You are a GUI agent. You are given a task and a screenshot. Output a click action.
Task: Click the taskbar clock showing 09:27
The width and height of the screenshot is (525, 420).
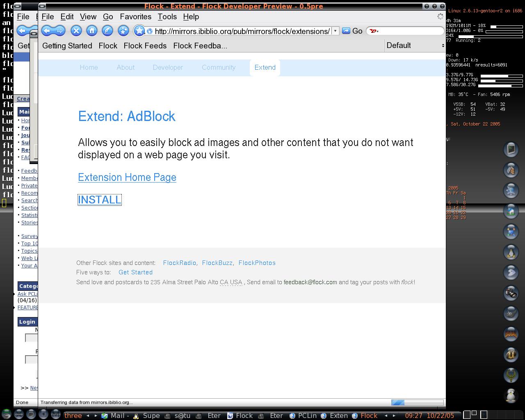pos(413,415)
